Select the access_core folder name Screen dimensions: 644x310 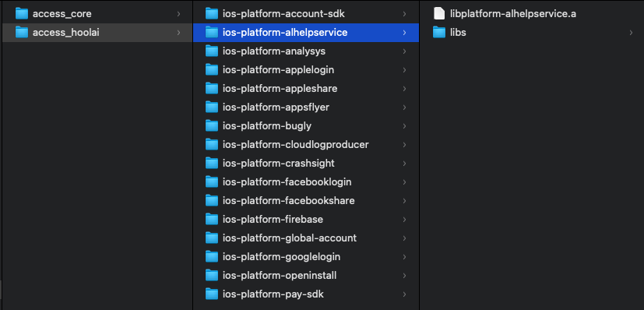(x=62, y=14)
